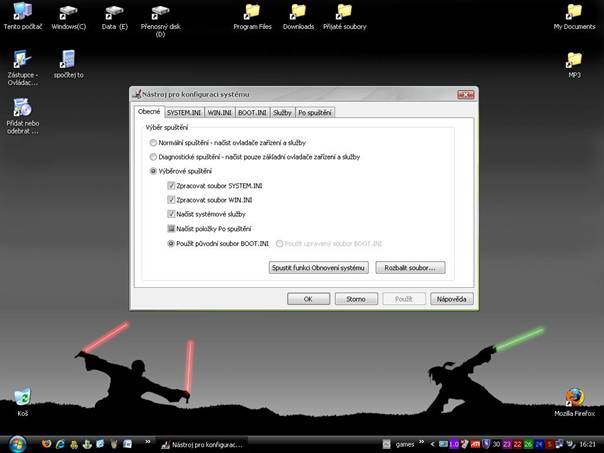Viewport: 604px width, 453px height.
Task: Open the Program Files folder
Action: [x=252, y=15]
